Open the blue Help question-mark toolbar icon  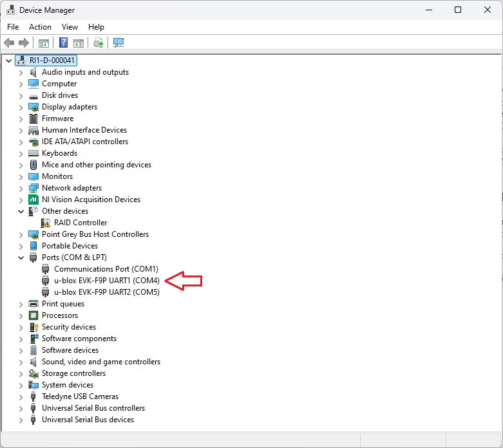[x=64, y=42]
